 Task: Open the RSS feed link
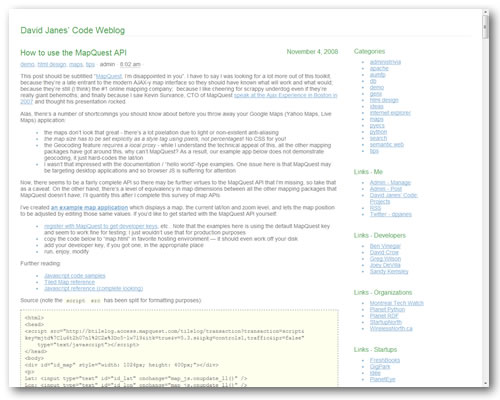coord(375,208)
